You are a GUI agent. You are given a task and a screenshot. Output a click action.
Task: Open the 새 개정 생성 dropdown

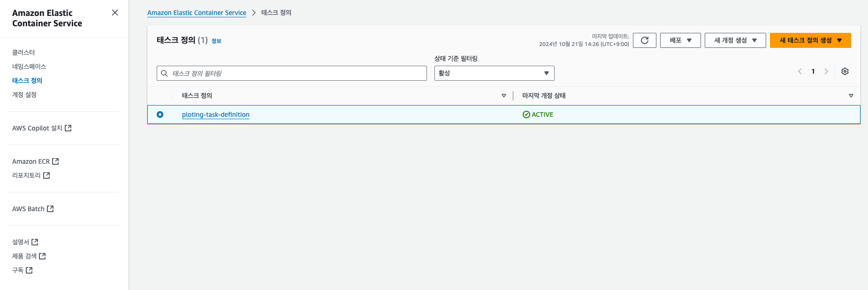(735, 40)
